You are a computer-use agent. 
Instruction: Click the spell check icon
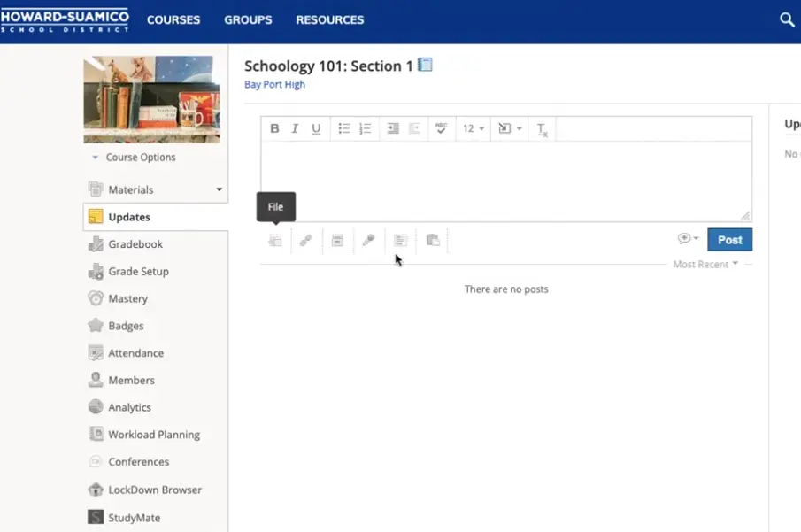441,129
